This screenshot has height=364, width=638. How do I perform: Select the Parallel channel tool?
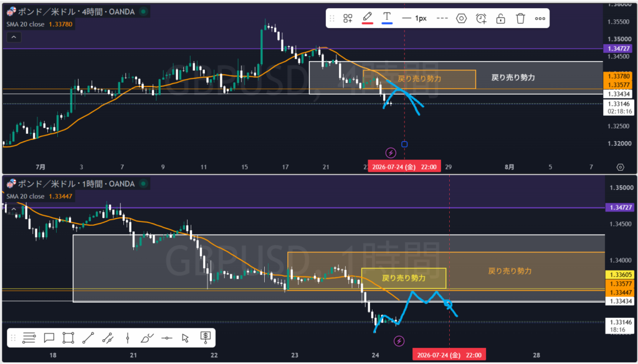pos(107,338)
